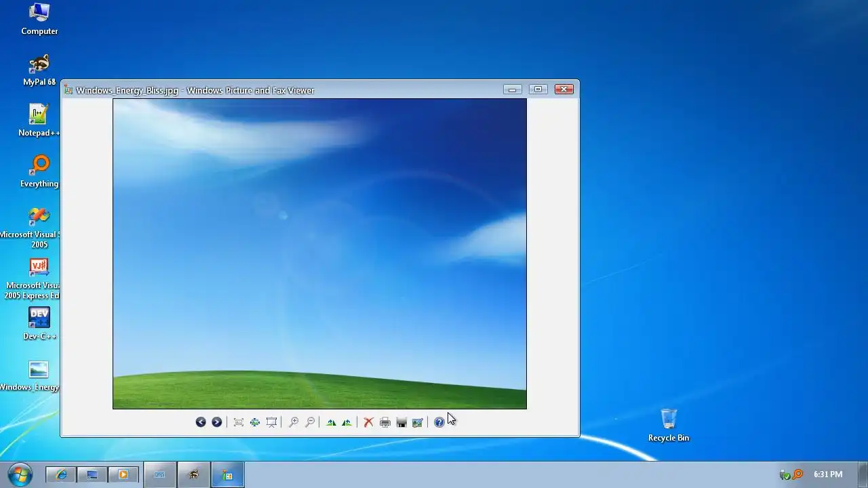Click the displayed Bliss picture

pyautogui.click(x=319, y=254)
